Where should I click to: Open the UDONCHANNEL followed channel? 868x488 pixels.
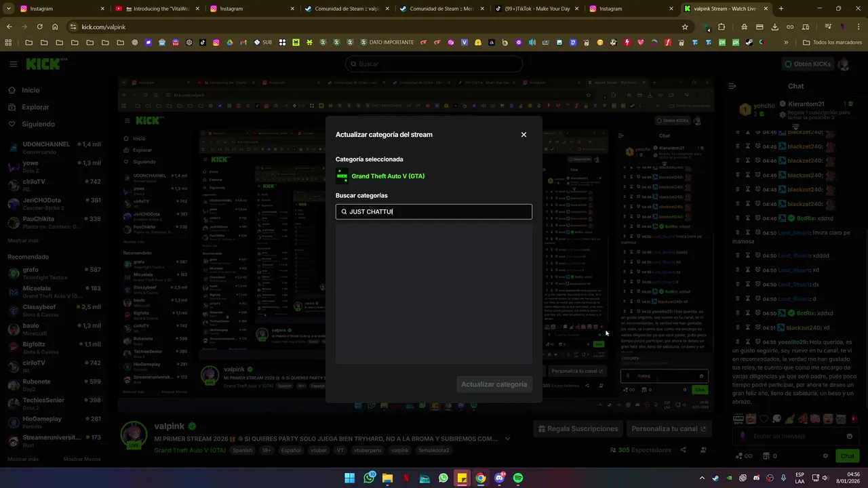[54, 148]
